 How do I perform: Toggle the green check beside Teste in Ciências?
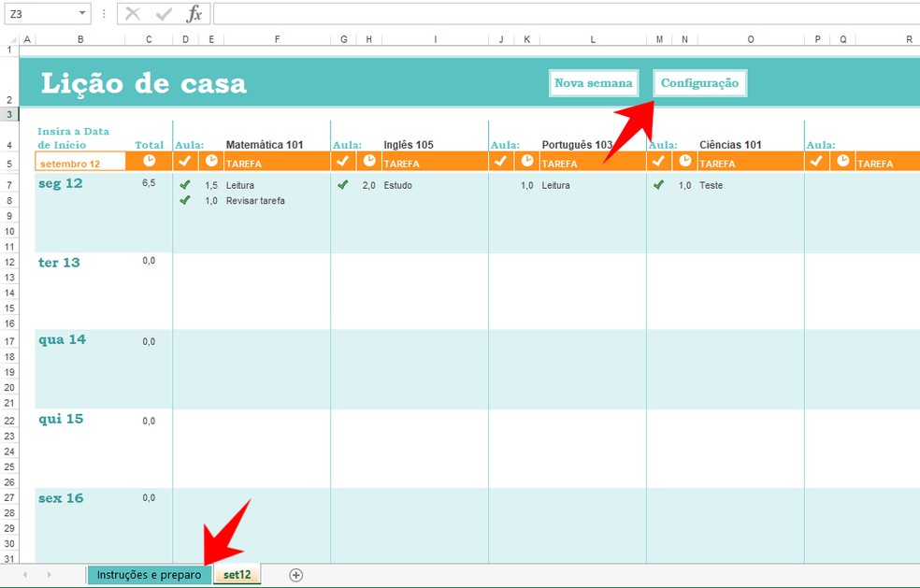(660, 185)
